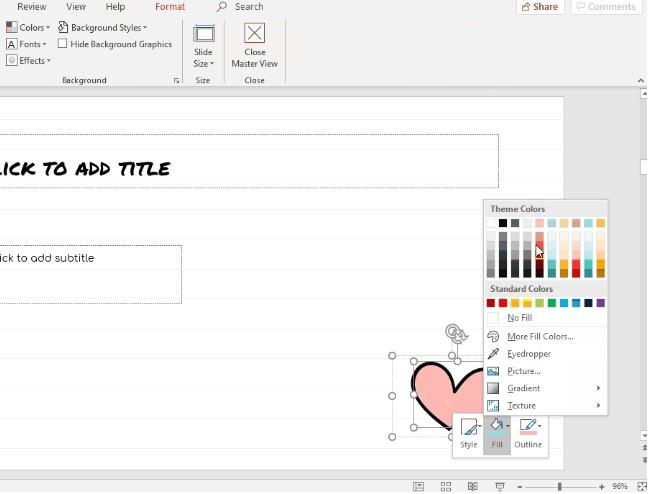Select the black theme color swatch
Screen dimensions: 650x494
pyautogui.click(x=503, y=223)
